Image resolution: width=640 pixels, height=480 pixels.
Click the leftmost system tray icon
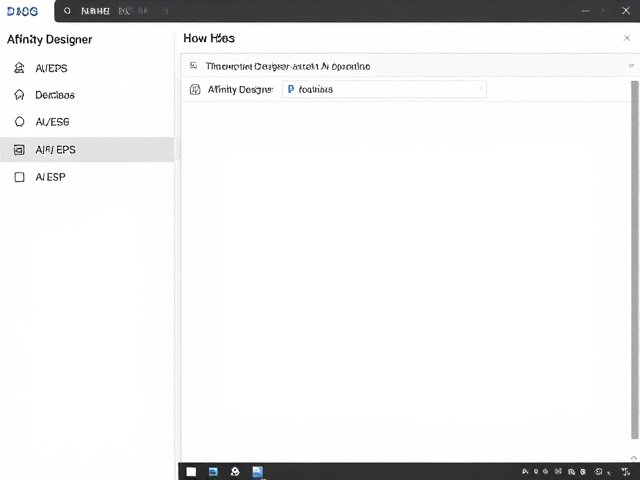pyautogui.click(x=525, y=472)
